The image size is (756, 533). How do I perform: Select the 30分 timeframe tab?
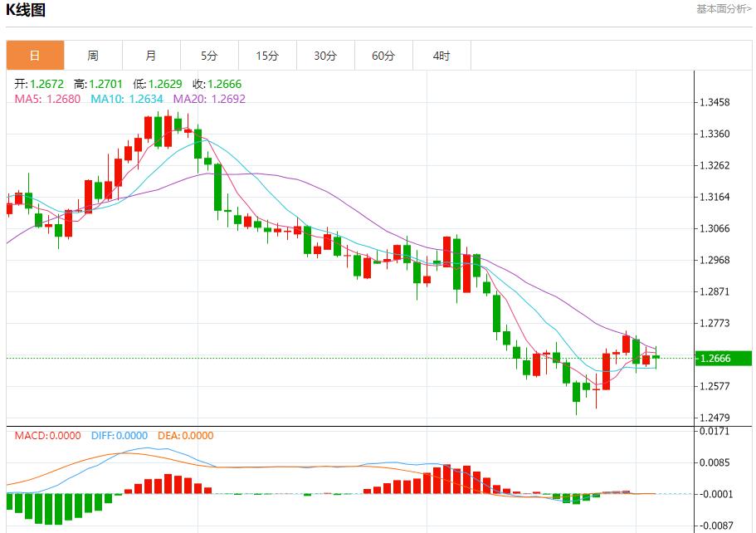tap(325, 56)
